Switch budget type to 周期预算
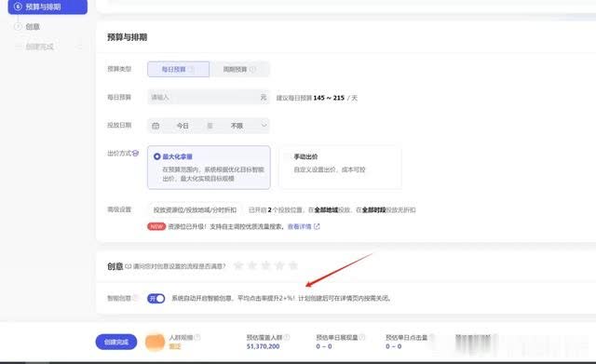The width and height of the screenshot is (596, 364). (x=239, y=69)
